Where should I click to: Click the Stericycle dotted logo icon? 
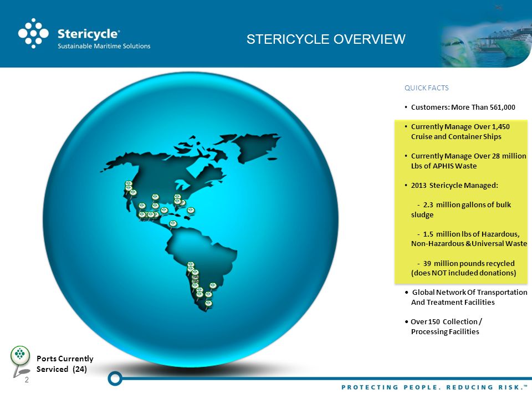point(33,33)
